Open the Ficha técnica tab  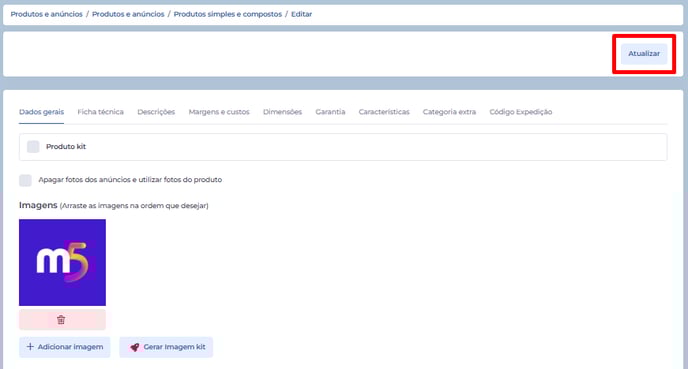click(100, 112)
